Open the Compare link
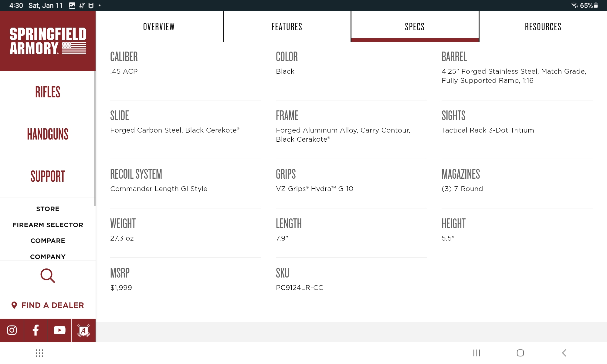The height and width of the screenshot is (364, 607). click(x=48, y=241)
